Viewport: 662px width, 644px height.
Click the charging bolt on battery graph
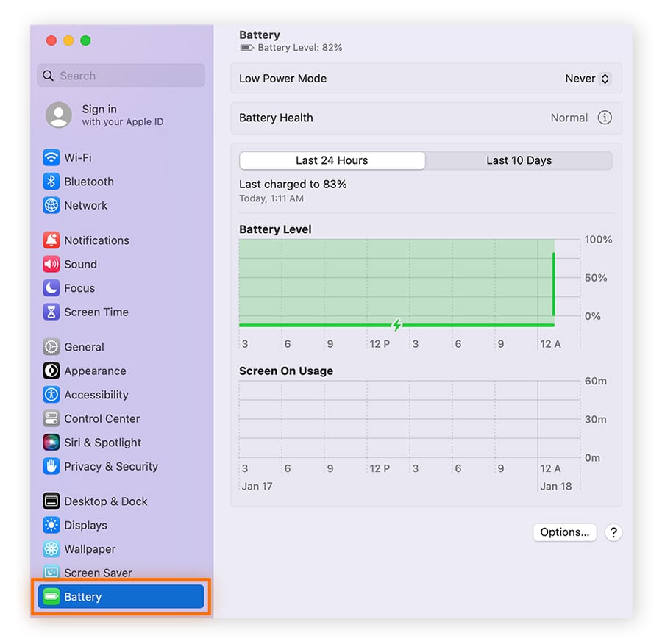coord(396,324)
